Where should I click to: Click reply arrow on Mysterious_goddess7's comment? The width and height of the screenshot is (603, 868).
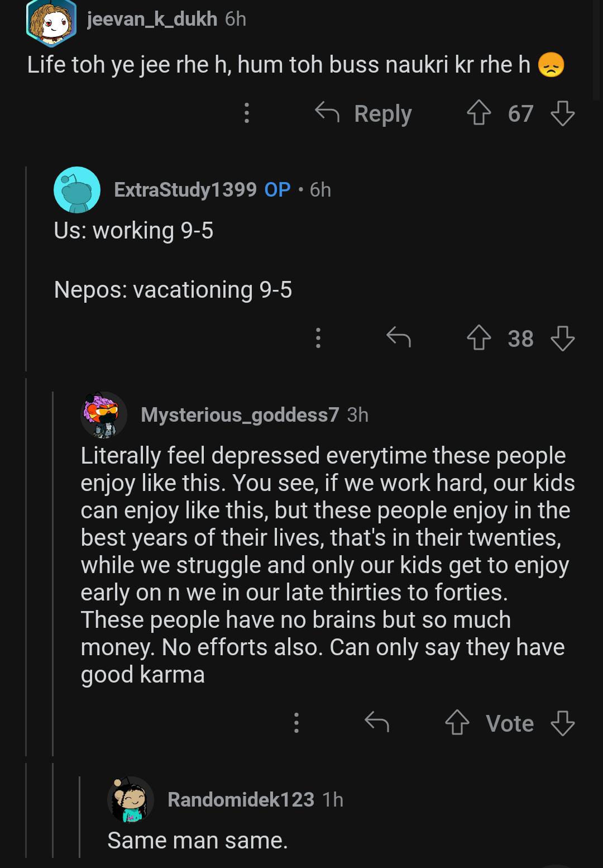377,723
